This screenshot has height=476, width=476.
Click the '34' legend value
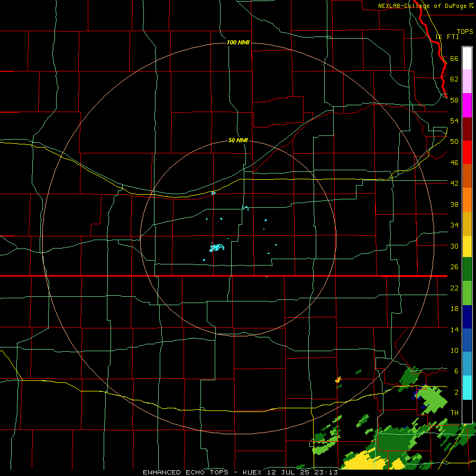click(x=454, y=225)
